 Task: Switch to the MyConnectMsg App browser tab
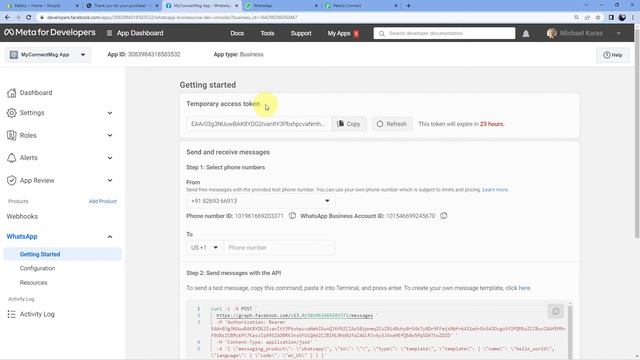[x=202, y=6]
